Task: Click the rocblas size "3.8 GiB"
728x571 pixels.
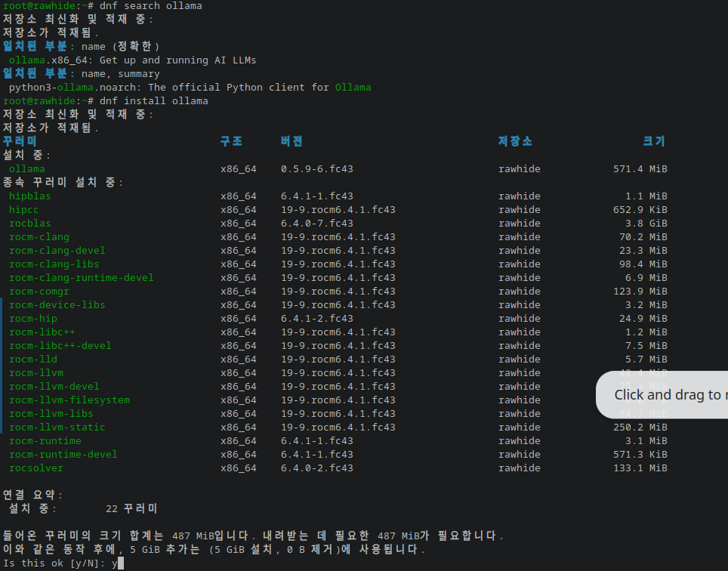Action: pos(646,224)
